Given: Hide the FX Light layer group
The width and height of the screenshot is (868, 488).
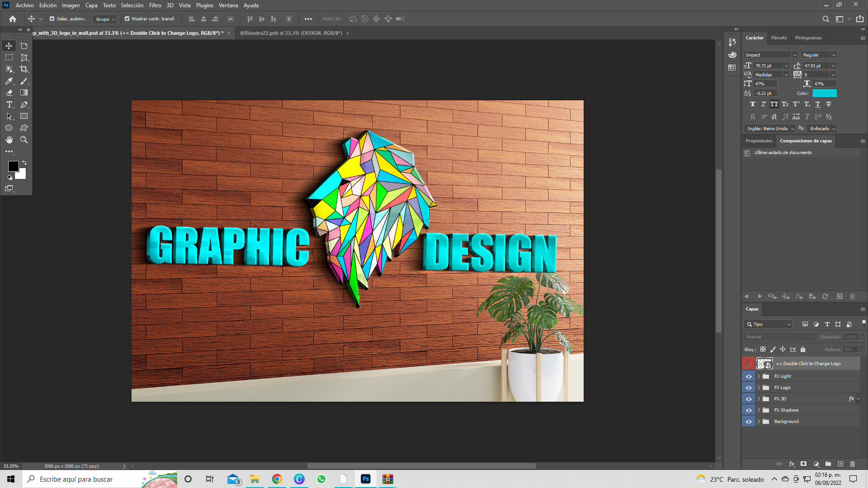Looking at the screenshot, I should (x=749, y=376).
